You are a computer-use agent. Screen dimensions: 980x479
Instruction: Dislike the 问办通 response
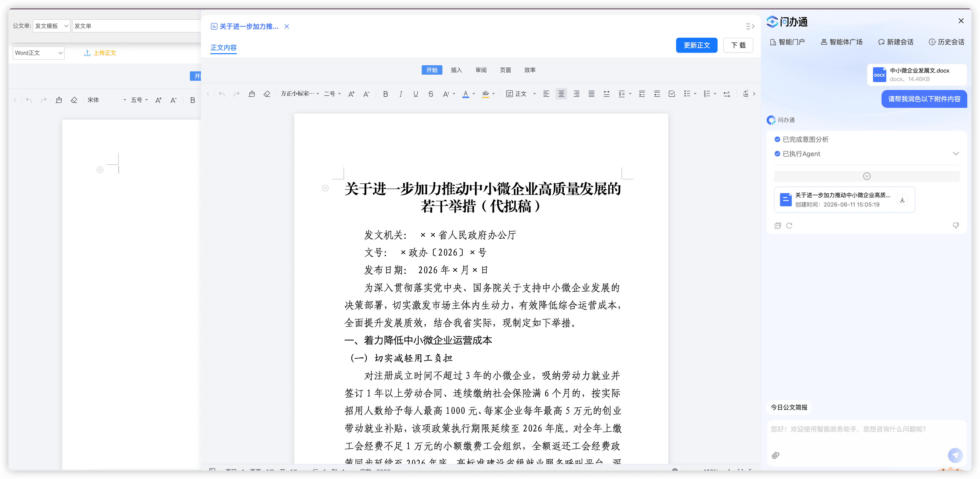tap(956, 225)
